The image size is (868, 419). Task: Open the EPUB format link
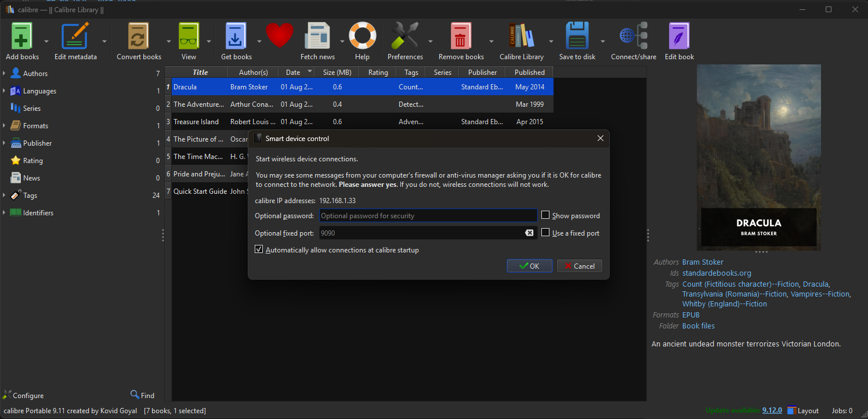691,315
